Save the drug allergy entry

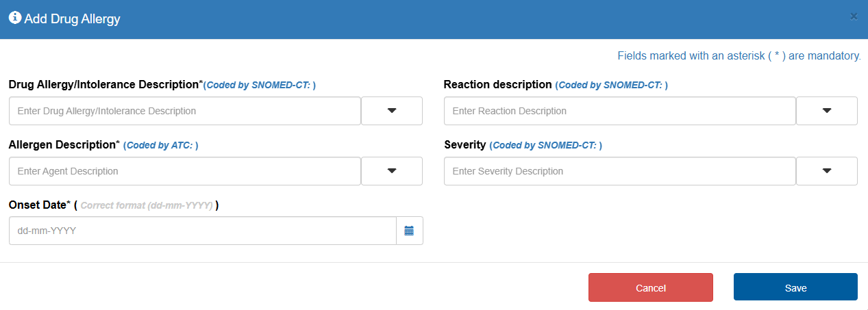tap(795, 287)
